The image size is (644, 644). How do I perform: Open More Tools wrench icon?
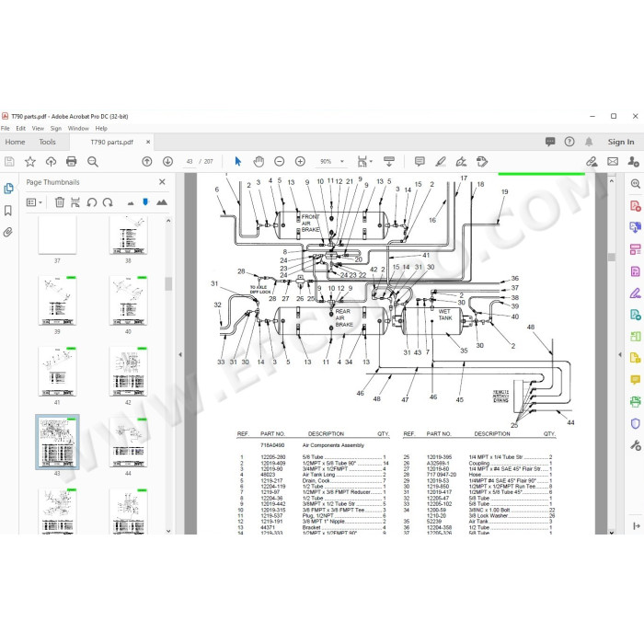coord(635,445)
